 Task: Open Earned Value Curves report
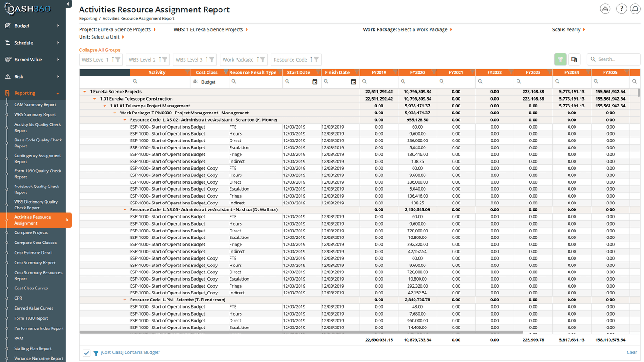click(x=34, y=308)
